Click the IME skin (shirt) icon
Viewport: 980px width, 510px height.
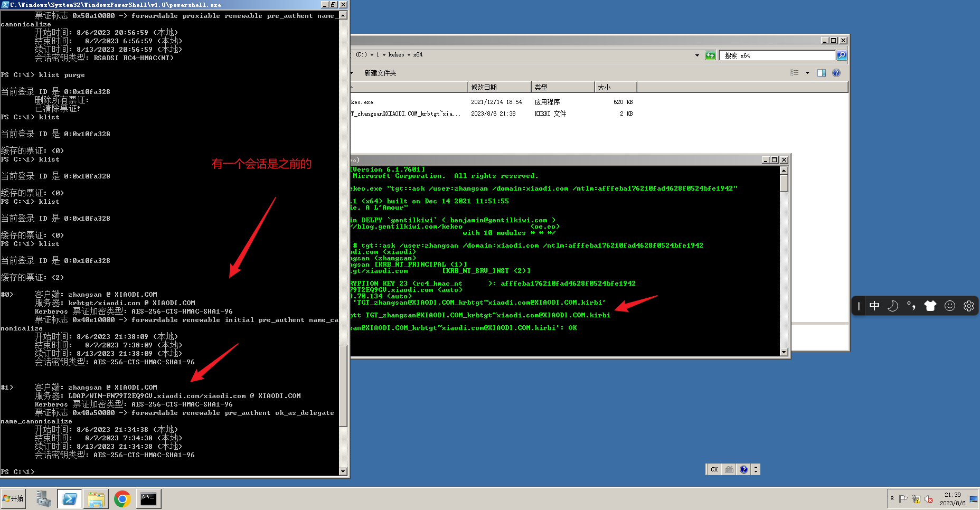pyautogui.click(x=930, y=306)
